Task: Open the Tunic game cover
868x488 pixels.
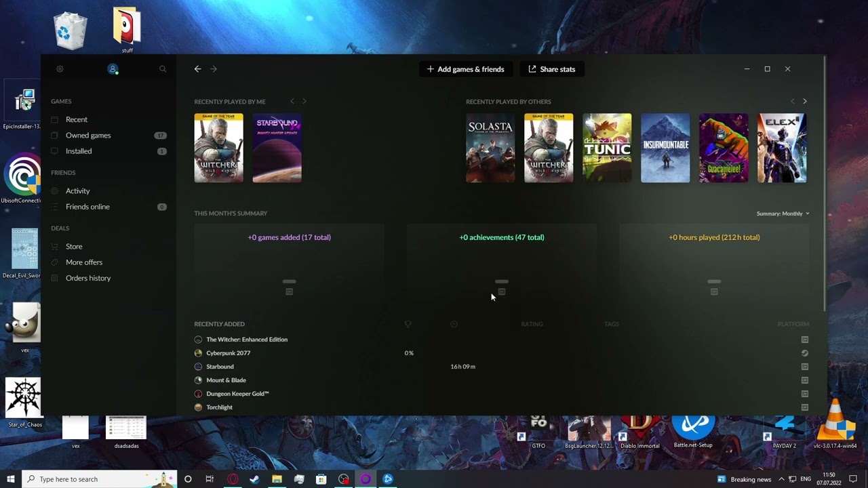Action: point(607,148)
